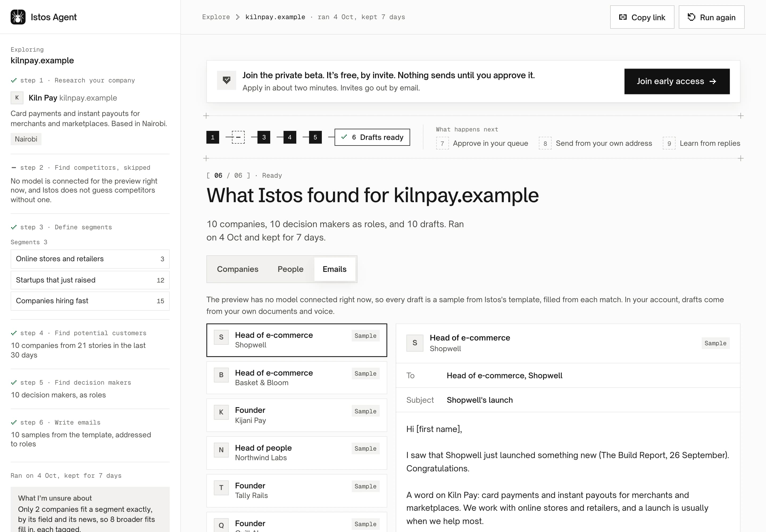Select the Shopwell Head of e-commerce draft
This screenshot has height=532, width=766.
[x=297, y=340]
